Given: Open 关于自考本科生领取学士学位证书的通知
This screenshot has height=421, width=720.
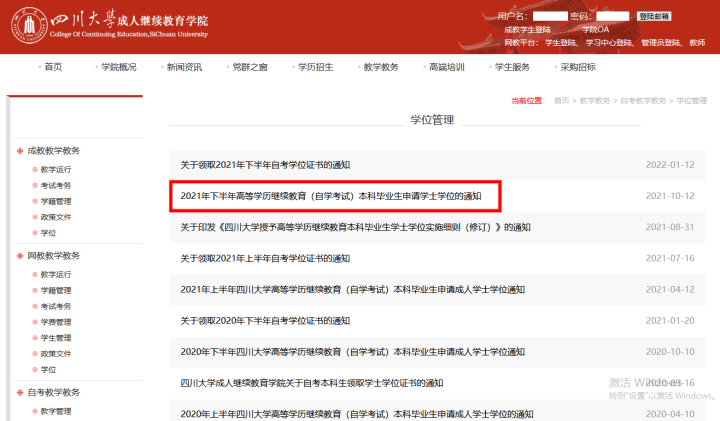Looking at the screenshot, I should [x=312, y=383].
